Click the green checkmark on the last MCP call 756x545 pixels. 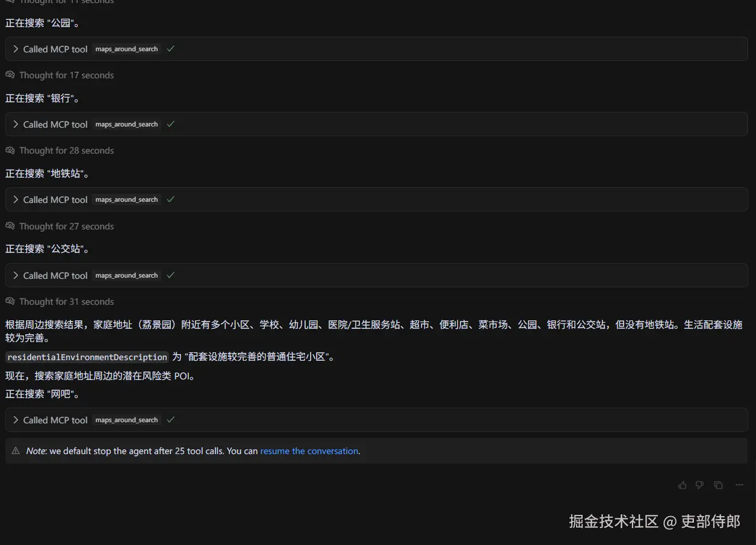click(x=170, y=420)
